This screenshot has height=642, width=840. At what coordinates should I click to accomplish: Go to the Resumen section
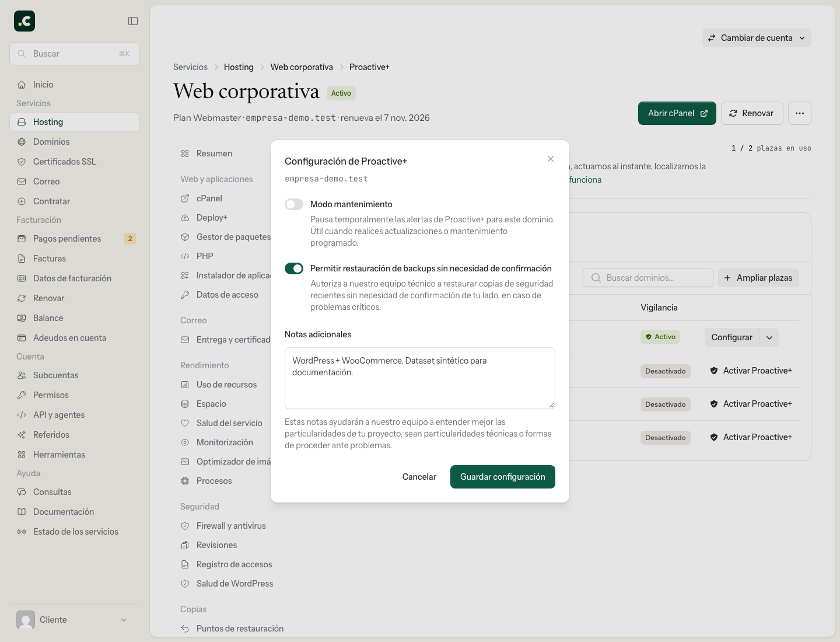[214, 153]
